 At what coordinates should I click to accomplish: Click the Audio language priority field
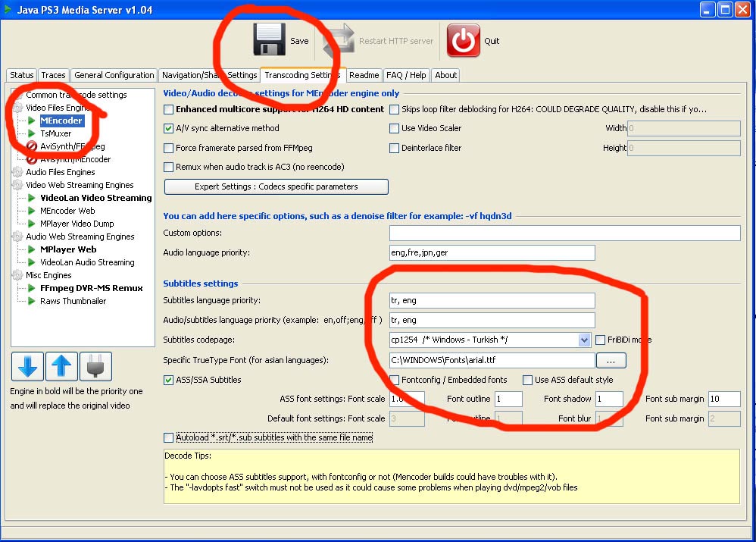(x=492, y=252)
